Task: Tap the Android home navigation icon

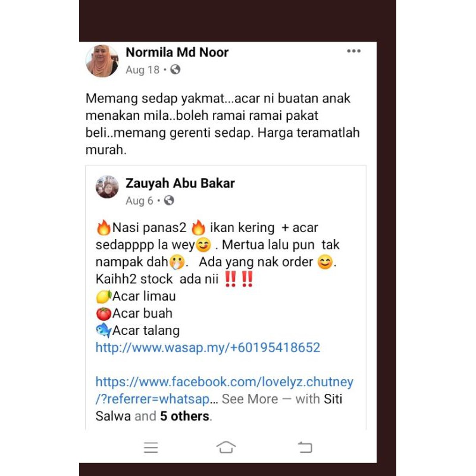Action: [x=226, y=447]
